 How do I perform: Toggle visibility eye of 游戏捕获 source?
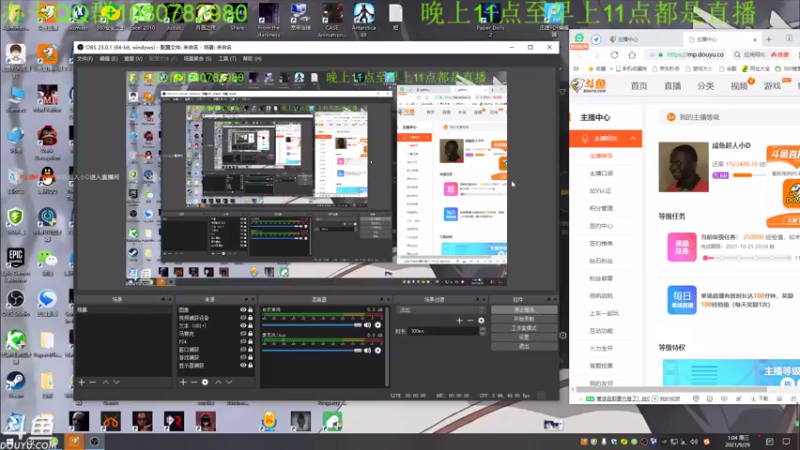243,358
